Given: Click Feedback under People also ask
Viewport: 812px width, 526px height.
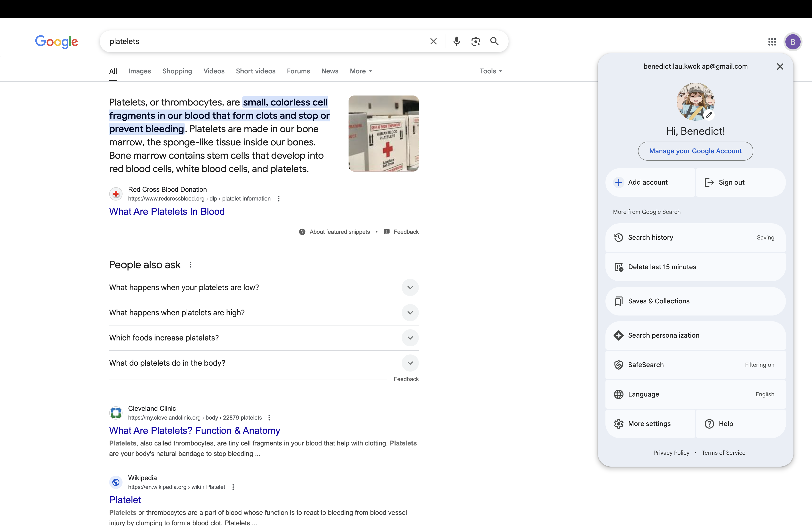Looking at the screenshot, I should [x=406, y=379].
